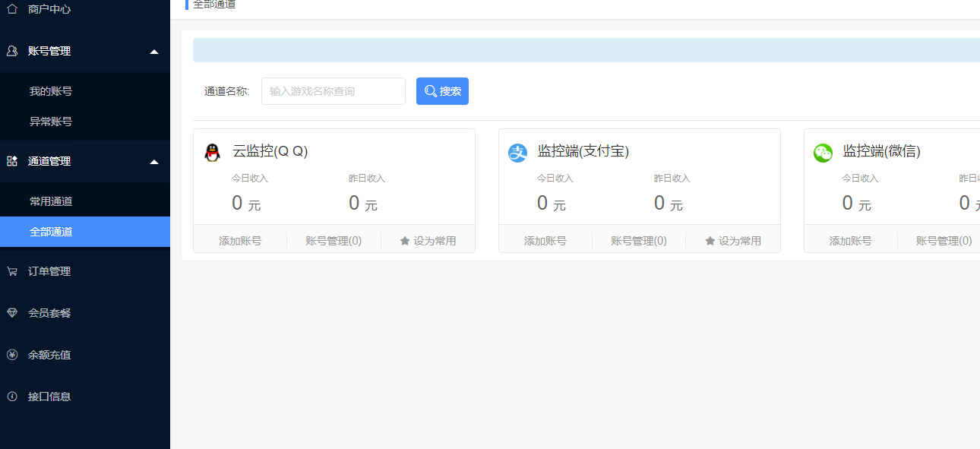Image resolution: width=980 pixels, height=449 pixels.
Task: Click 添加账号 on 监控端(支付宝) card
Action: [x=545, y=241]
